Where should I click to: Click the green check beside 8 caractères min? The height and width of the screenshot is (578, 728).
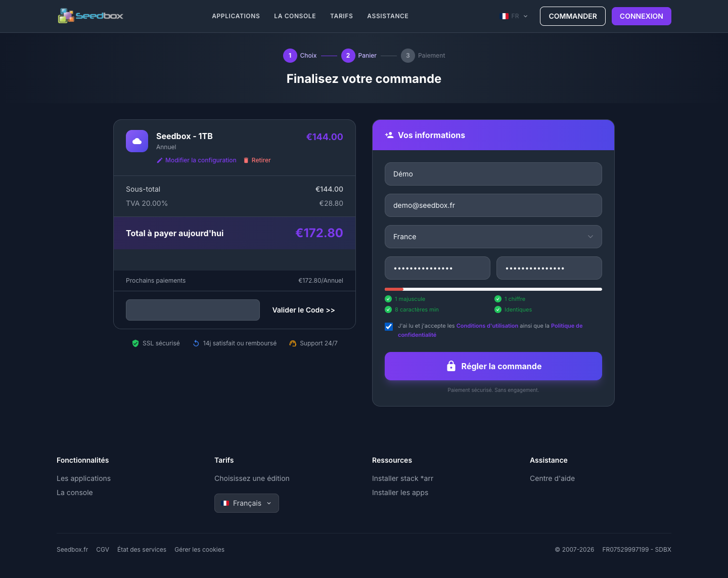(388, 309)
